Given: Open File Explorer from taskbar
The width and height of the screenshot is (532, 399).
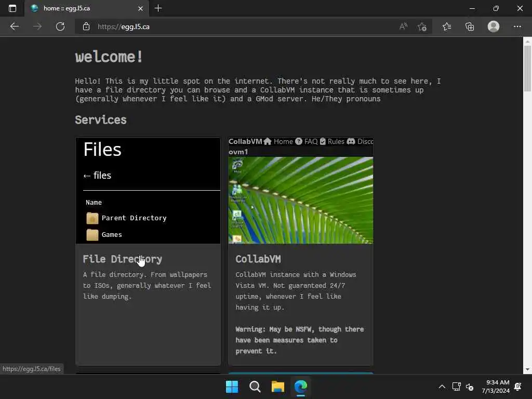Looking at the screenshot, I should coord(278,387).
